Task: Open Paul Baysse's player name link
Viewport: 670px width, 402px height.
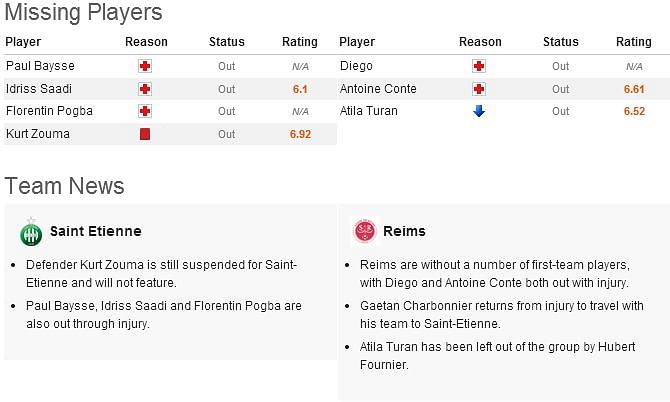Action: [40, 66]
